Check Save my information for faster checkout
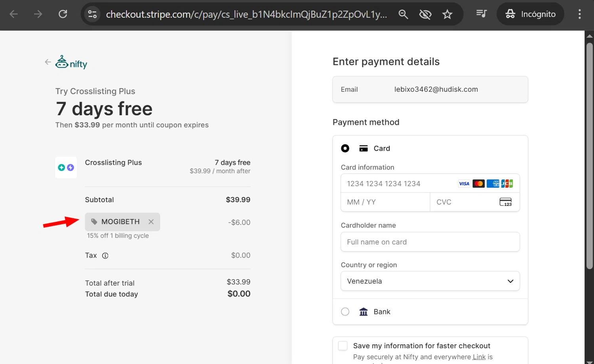594x364 pixels. 343,346
